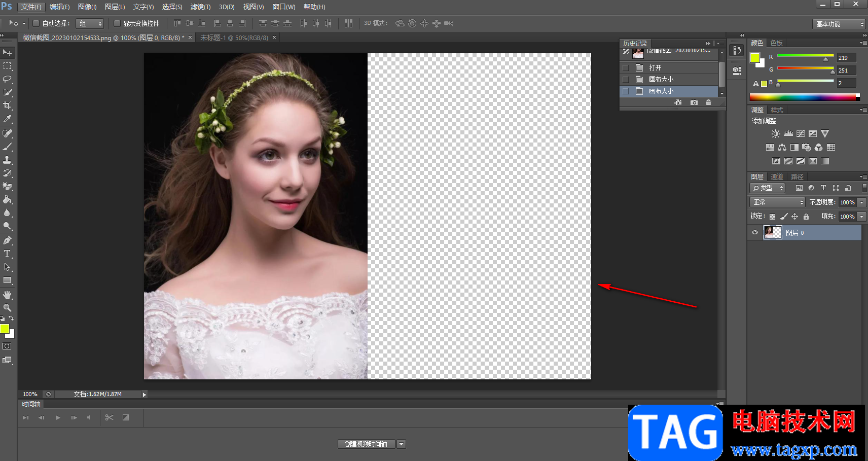Select the History Brush tool

[7, 173]
